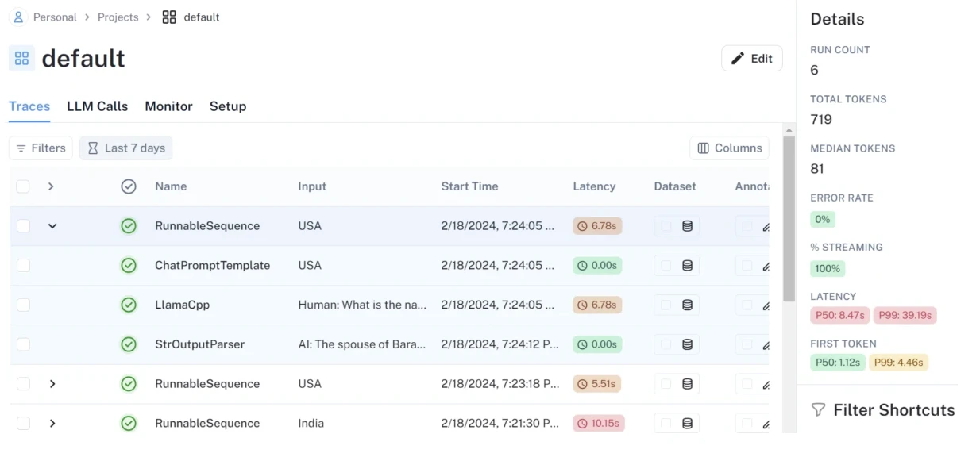This screenshot has height=457, width=980.
Task: Check the box for StrOutputParser row
Action: [x=23, y=344]
